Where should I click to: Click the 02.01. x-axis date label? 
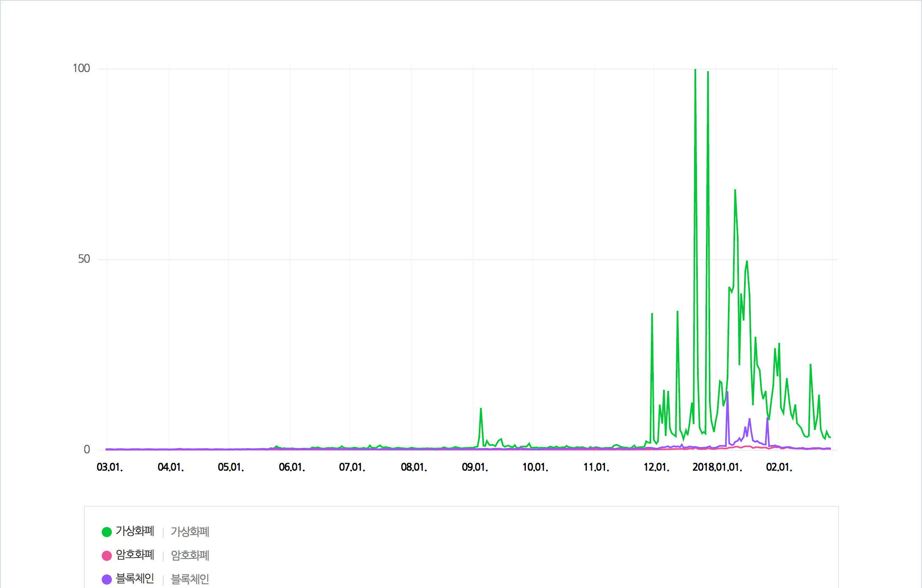click(779, 467)
